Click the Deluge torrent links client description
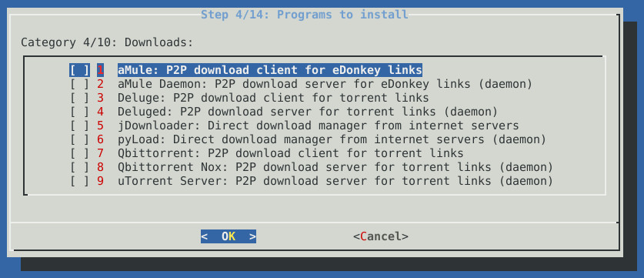 pyautogui.click(x=273, y=98)
